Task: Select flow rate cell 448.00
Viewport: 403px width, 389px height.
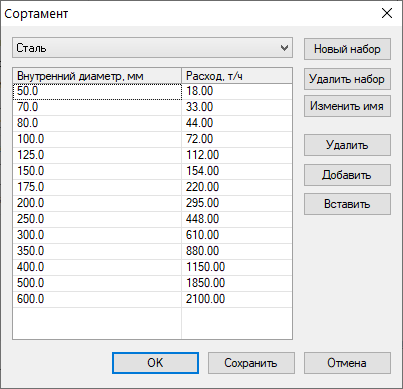Action: [237, 219]
